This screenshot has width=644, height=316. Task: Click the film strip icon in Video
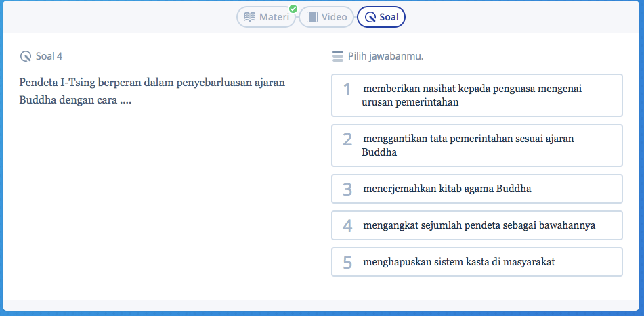point(312,17)
